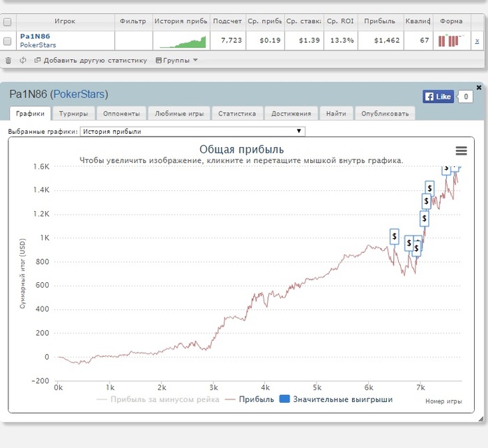The image size is (488, 448).
Task: Click the Facebook like count bubble
Action: [466, 96]
